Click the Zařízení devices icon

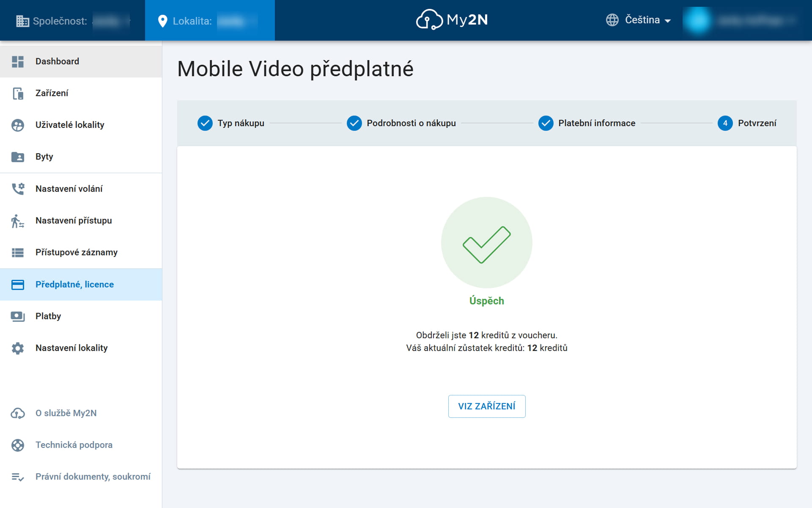[18, 93]
